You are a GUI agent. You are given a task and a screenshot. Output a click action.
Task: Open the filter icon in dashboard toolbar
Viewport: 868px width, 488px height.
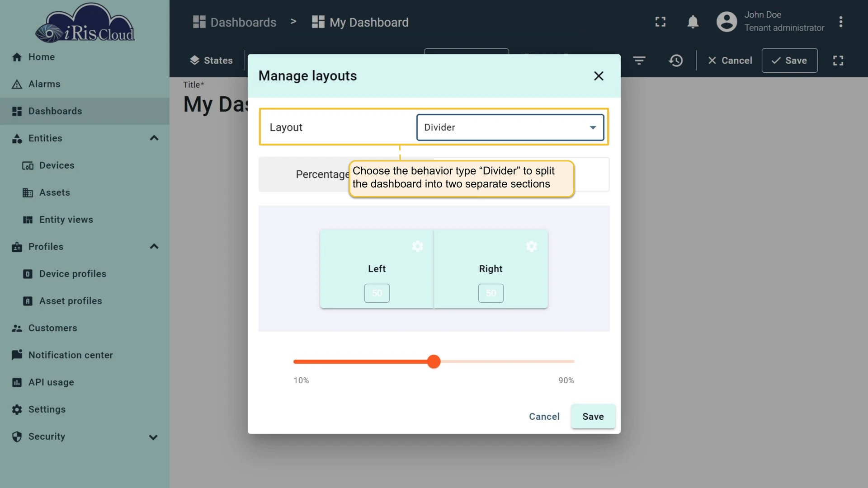click(639, 61)
